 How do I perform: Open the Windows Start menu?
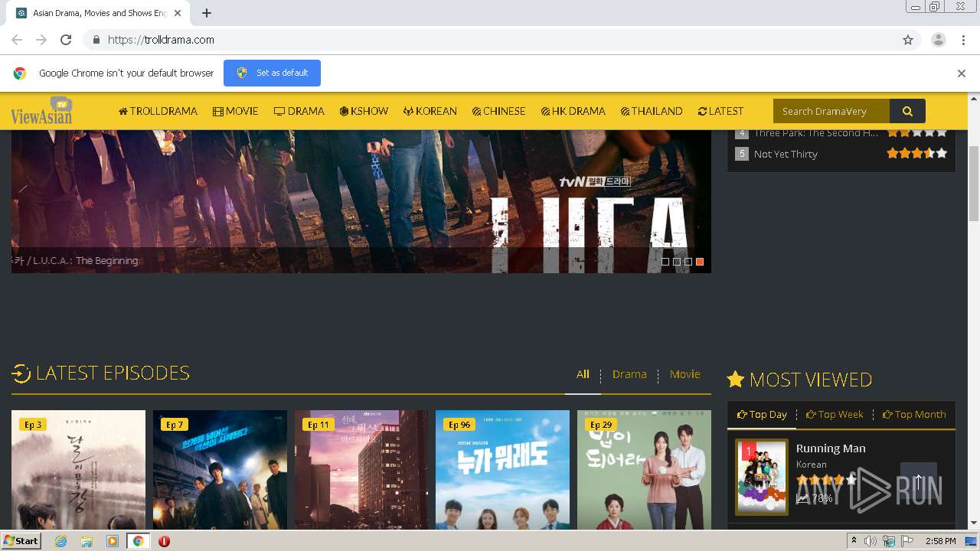(x=21, y=541)
